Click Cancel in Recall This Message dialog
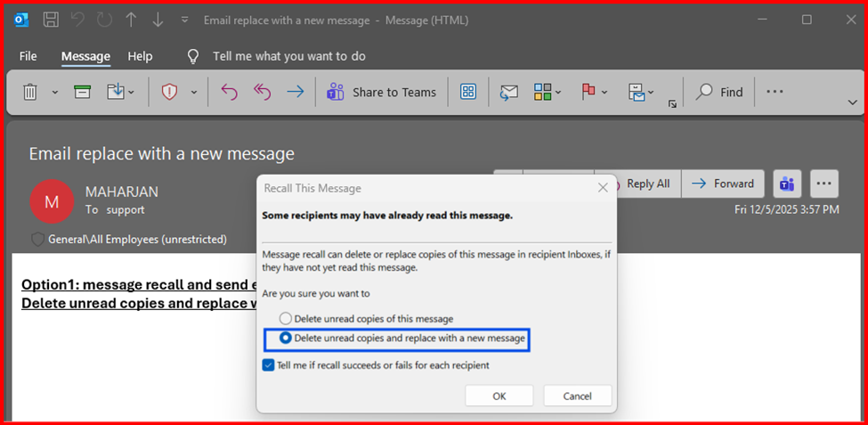The width and height of the screenshot is (868, 425). point(578,396)
